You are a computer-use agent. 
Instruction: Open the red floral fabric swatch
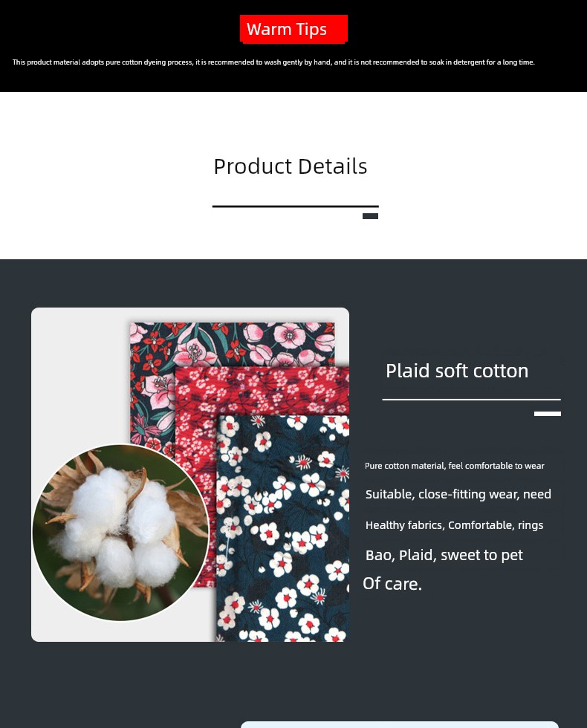click(x=262, y=390)
